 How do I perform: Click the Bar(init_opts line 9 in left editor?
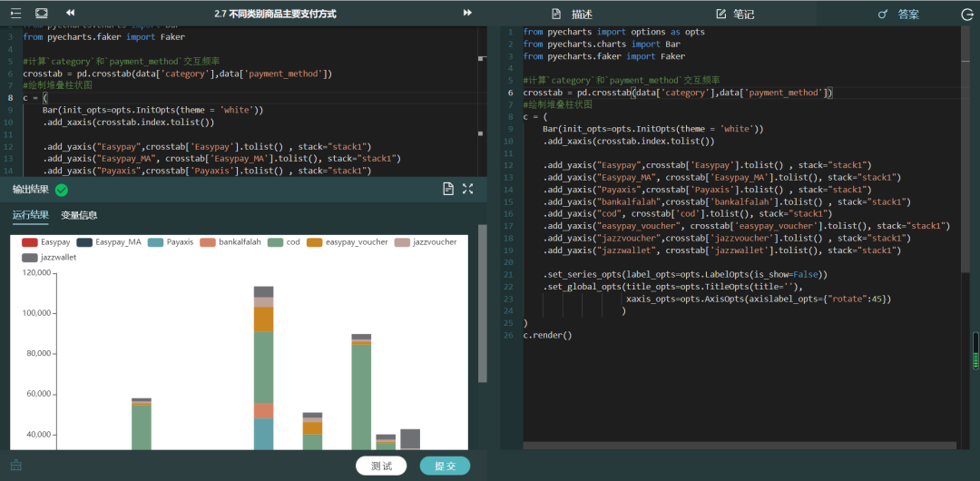click(153, 110)
